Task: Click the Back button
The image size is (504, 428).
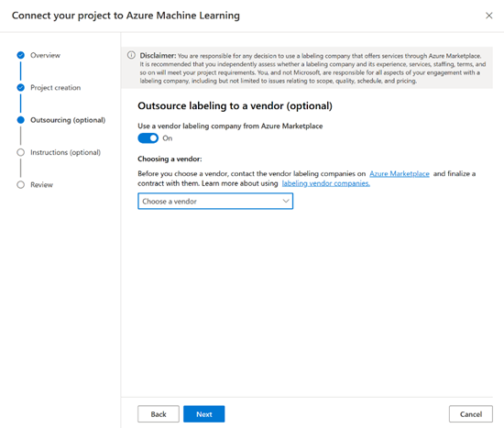Action: pyautogui.click(x=159, y=414)
